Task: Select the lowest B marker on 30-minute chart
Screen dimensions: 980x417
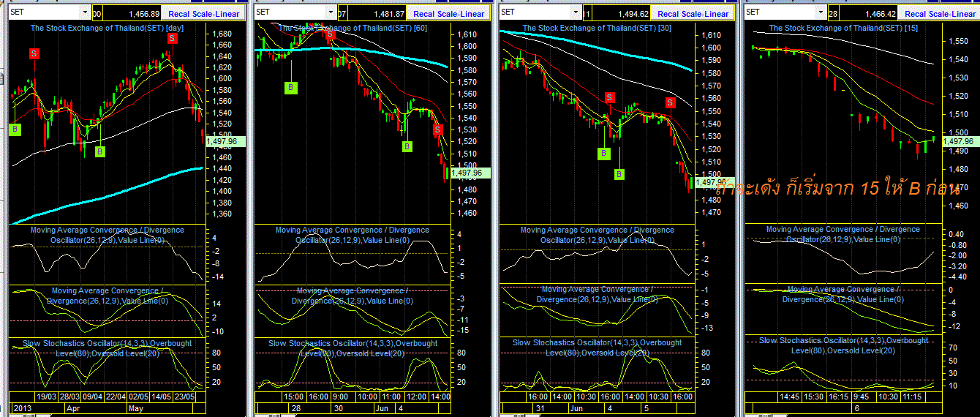Action: coord(619,174)
